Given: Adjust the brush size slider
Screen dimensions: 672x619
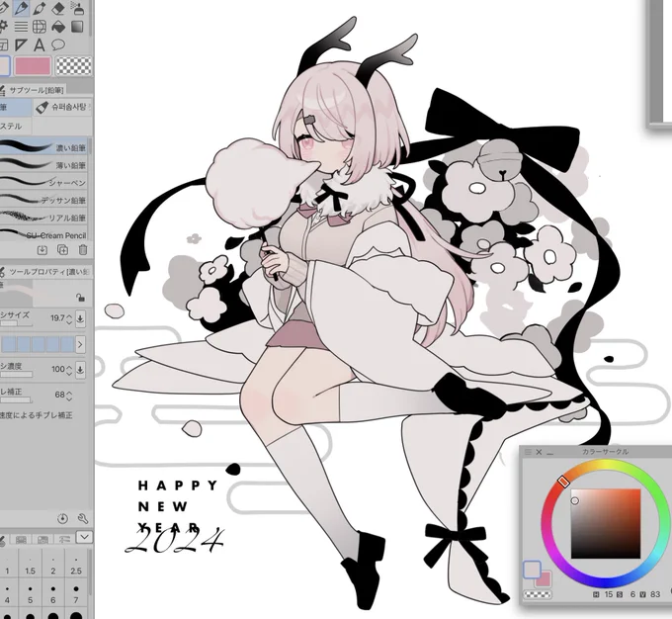Looking at the screenshot, I should (x=16, y=324).
